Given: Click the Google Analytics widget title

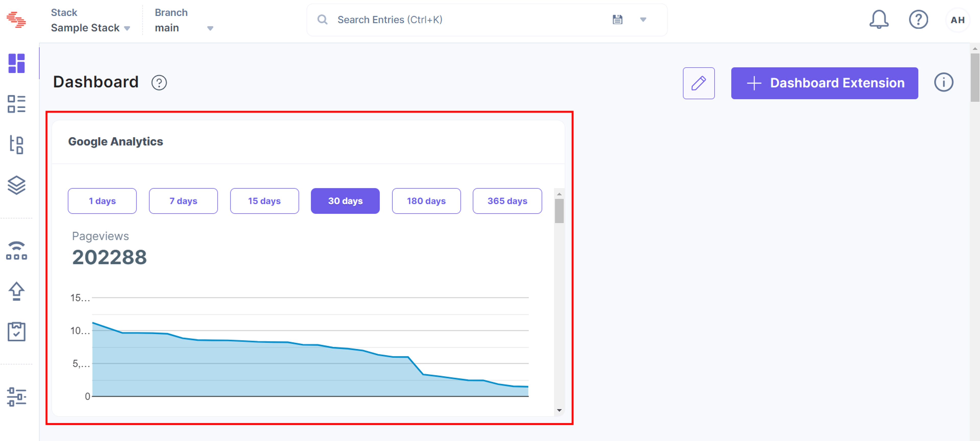Looking at the screenshot, I should point(115,141).
